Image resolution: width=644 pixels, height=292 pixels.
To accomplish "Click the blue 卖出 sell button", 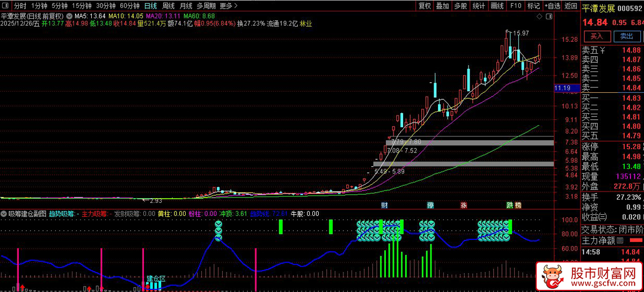I will (626, 36).
